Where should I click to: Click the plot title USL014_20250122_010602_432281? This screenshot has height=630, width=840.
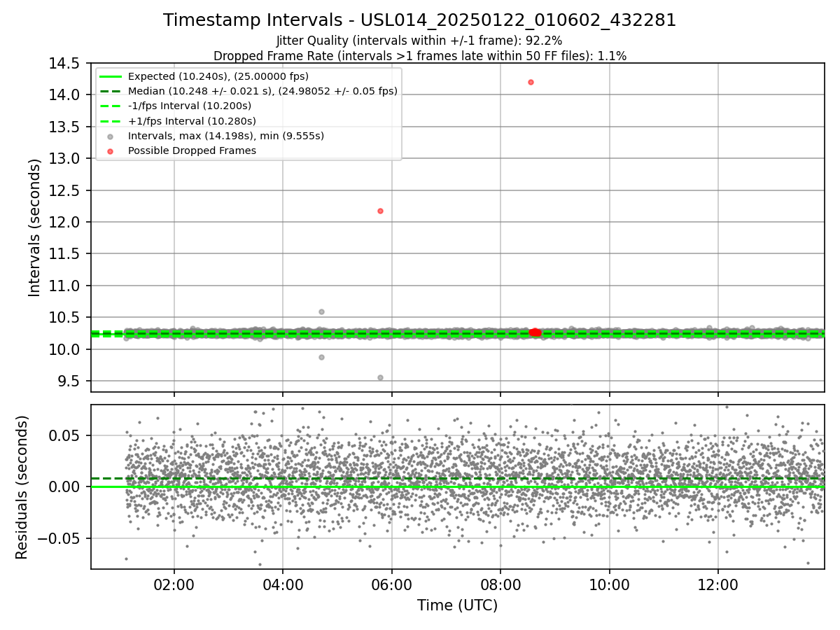pyautogui.click(x=419, y=20)
